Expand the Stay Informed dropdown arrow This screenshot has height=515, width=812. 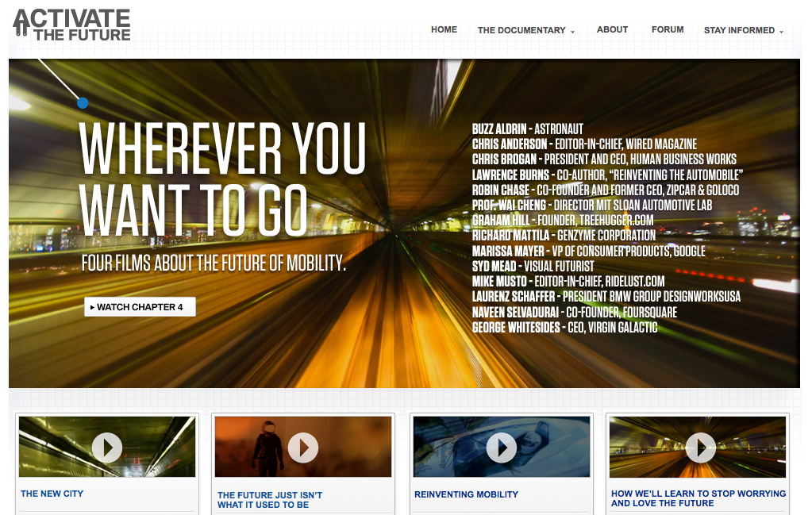point(781,32)
